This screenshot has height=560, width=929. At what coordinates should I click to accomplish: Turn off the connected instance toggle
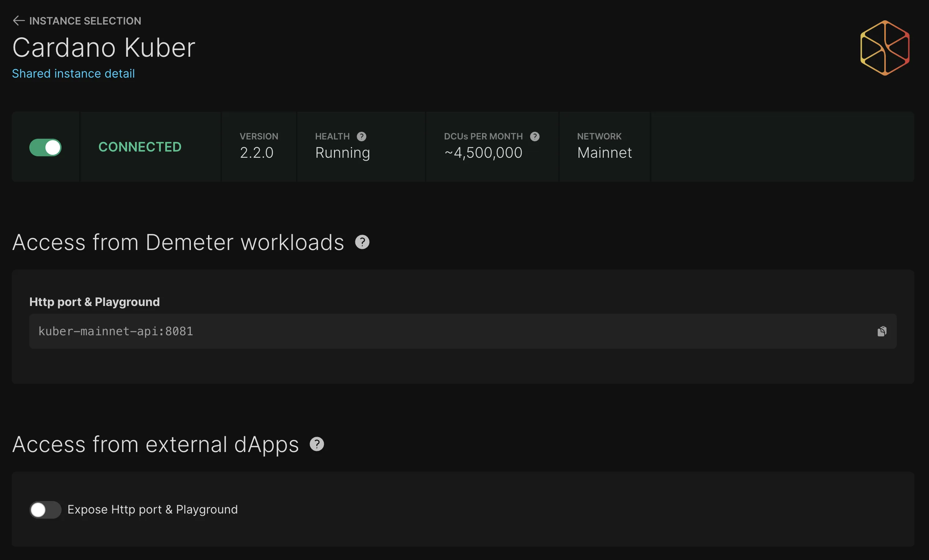[45, 147]
